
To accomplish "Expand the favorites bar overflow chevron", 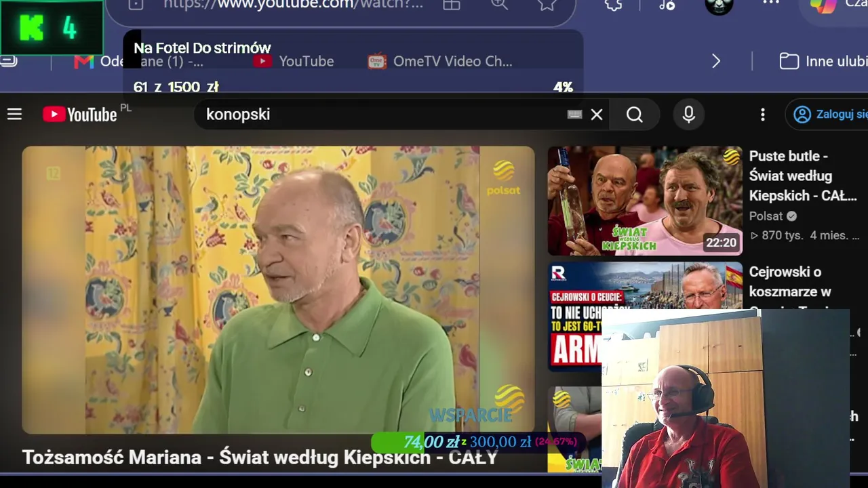I will pos(716,61).
